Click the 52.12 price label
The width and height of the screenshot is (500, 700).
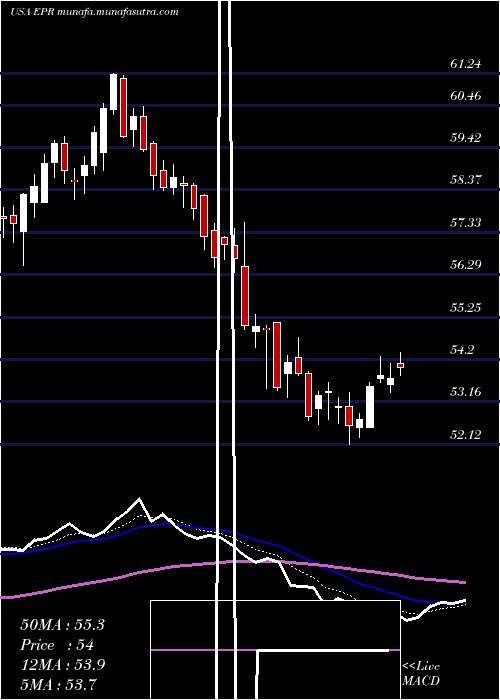pyautogui.click(x=466, y=434)
